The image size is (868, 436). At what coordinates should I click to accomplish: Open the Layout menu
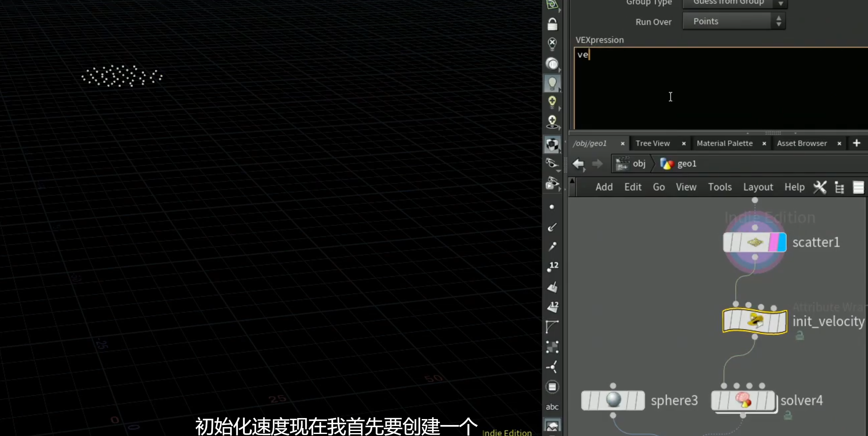758,187
